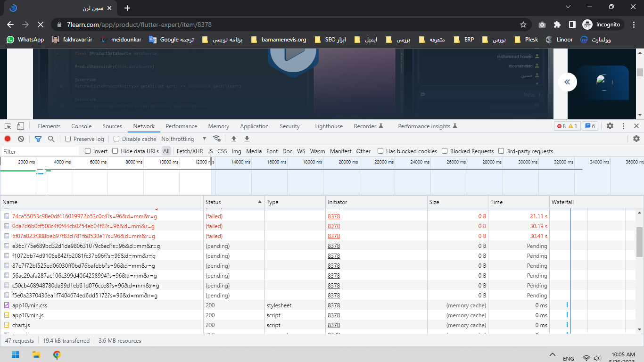Click the browser extensions puzzle icon
Screen dimensions: 644x362
pos(557,25)
